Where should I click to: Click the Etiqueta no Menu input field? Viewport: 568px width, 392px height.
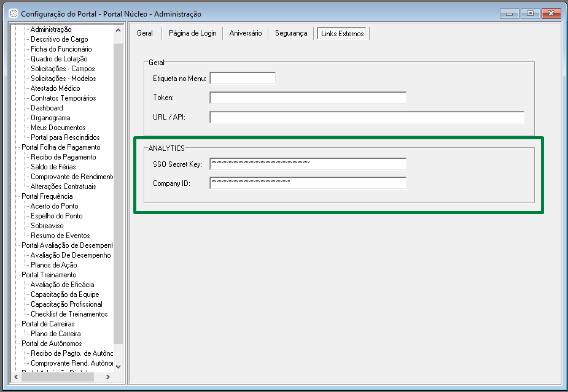243,78
